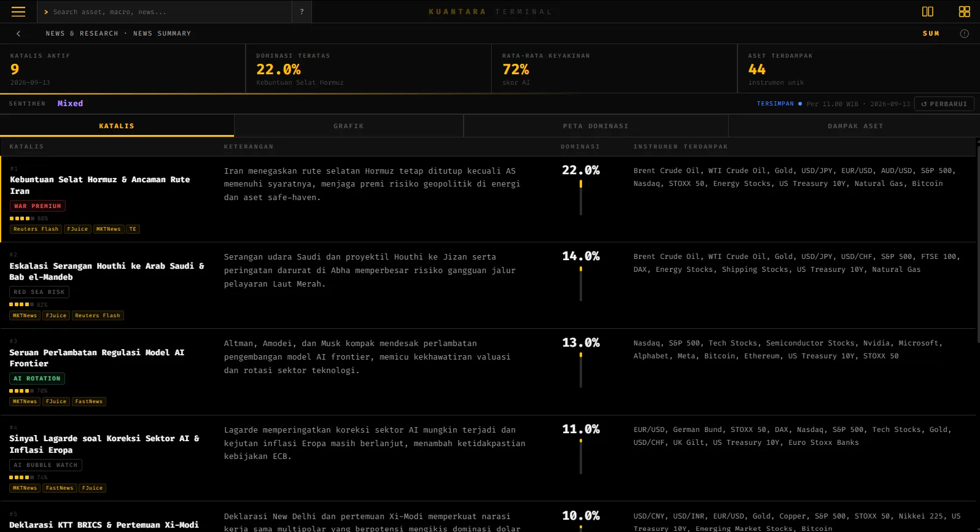980x532 pixels.
Task: Click the WAR PREMIUM tag
Action: click(37, 206)
